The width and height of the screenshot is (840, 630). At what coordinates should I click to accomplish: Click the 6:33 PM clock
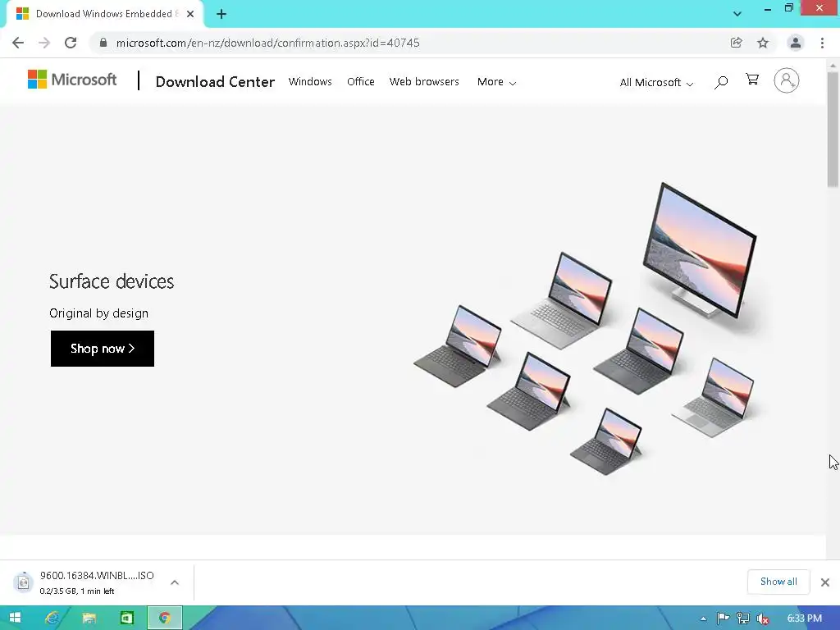(x=804, y=619)
